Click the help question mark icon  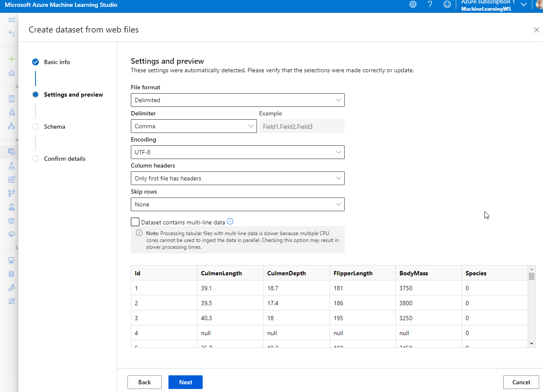pos(430,5)
